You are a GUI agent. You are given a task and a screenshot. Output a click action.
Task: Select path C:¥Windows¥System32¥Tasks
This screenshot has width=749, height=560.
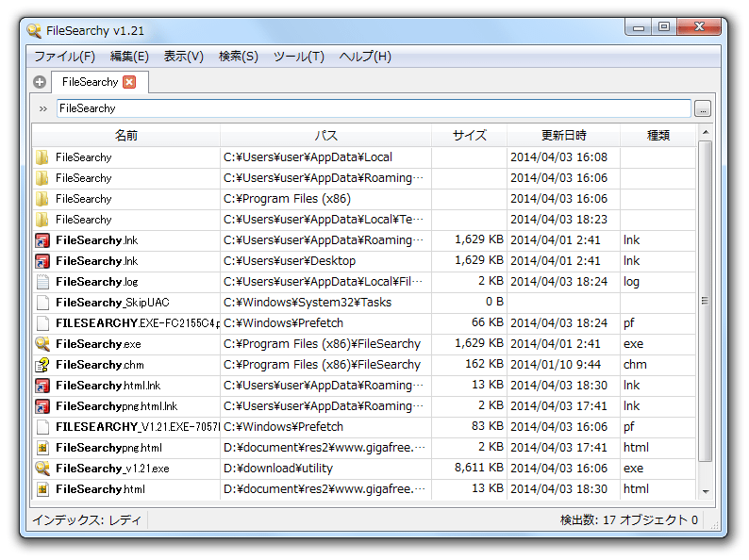click(308, 303)
